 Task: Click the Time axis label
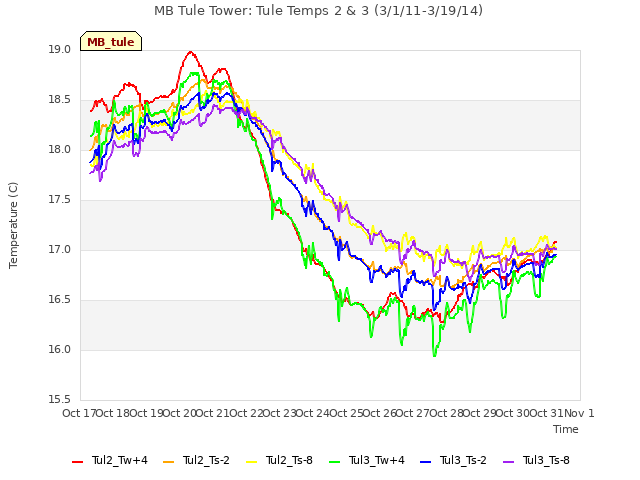[566, 429]
